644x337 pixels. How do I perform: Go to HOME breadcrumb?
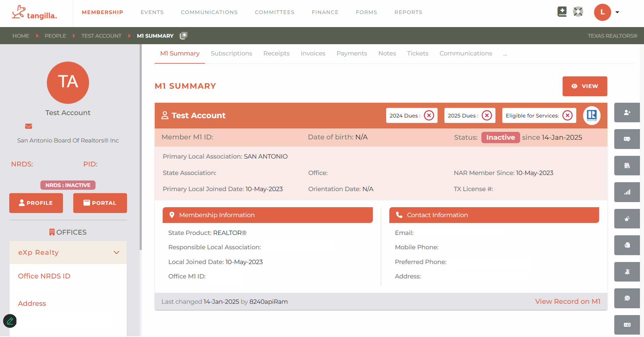click(21, 36)
